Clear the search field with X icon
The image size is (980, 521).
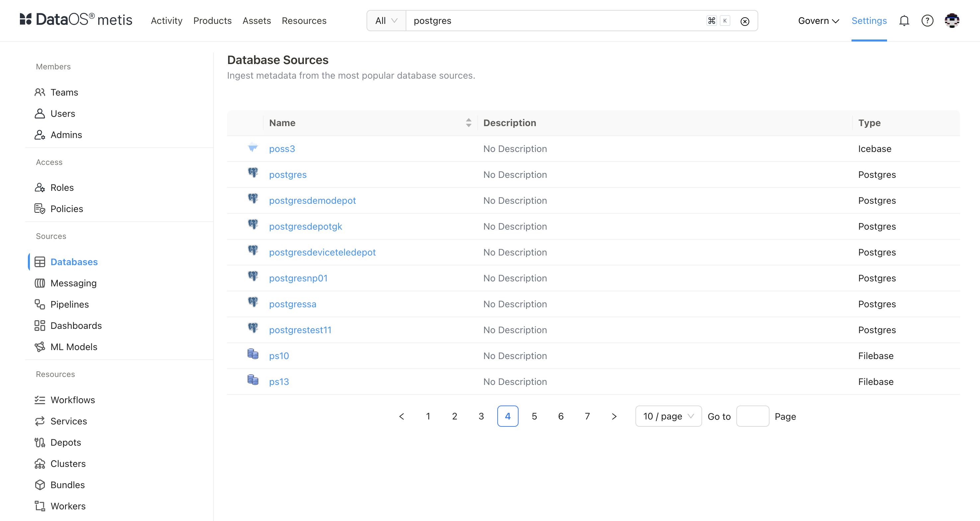(x=745, y=21)
